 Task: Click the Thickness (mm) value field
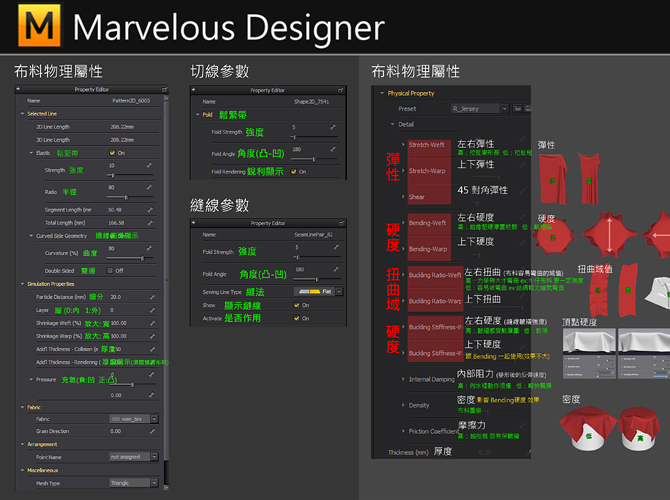coord(485,452)
